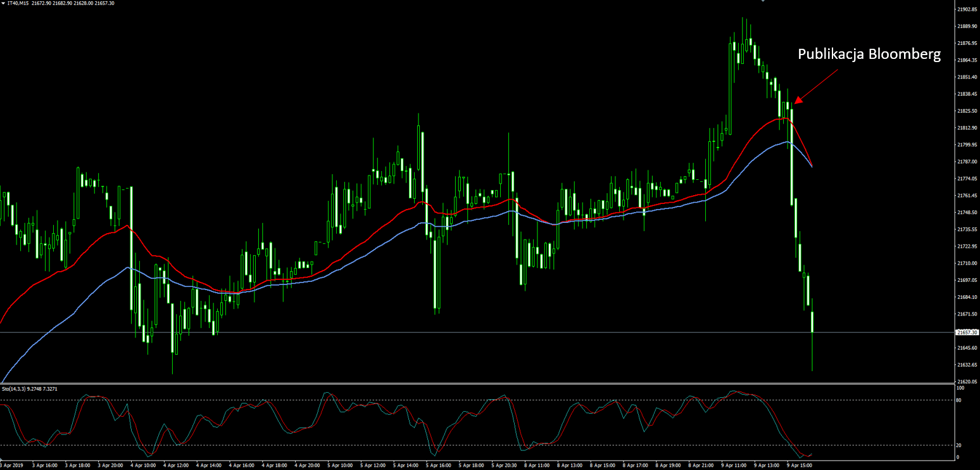Viewport: 980px width, 470px height.
Task: Click the stochastic level 80 scale label
Action: pos(959,400)
